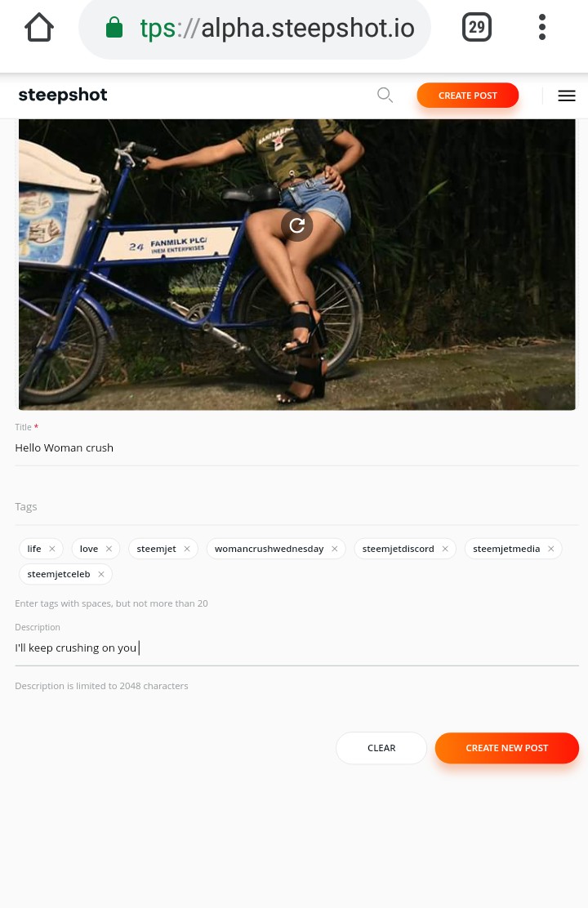
Task: Click the Create New Post button
Action: pyautogui.click(x=507, y=748)
